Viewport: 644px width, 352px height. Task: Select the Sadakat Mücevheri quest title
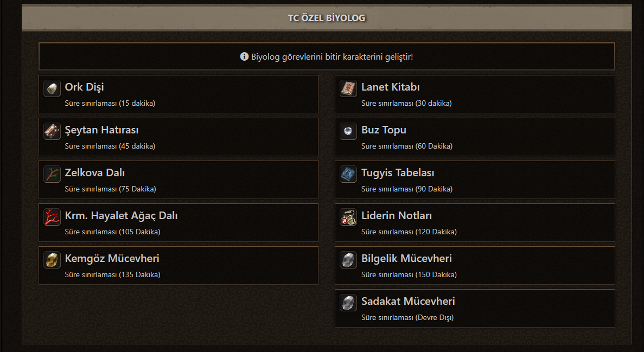pos(408,301)
